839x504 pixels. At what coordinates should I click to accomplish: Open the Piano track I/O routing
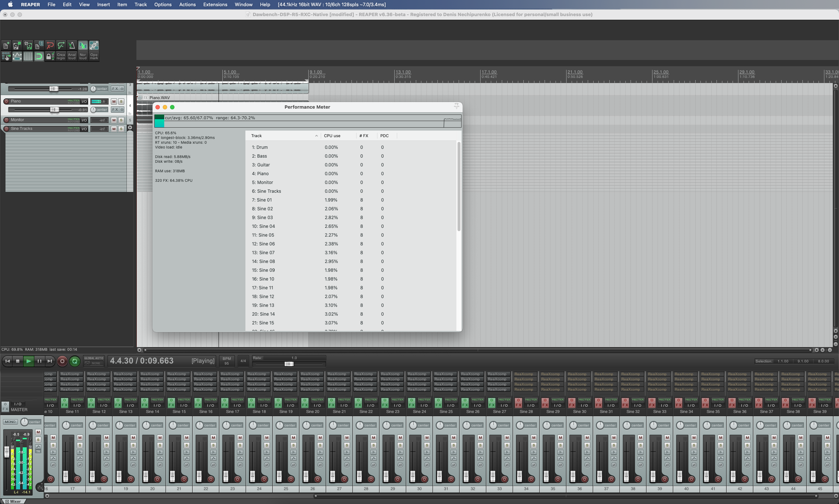84,101
